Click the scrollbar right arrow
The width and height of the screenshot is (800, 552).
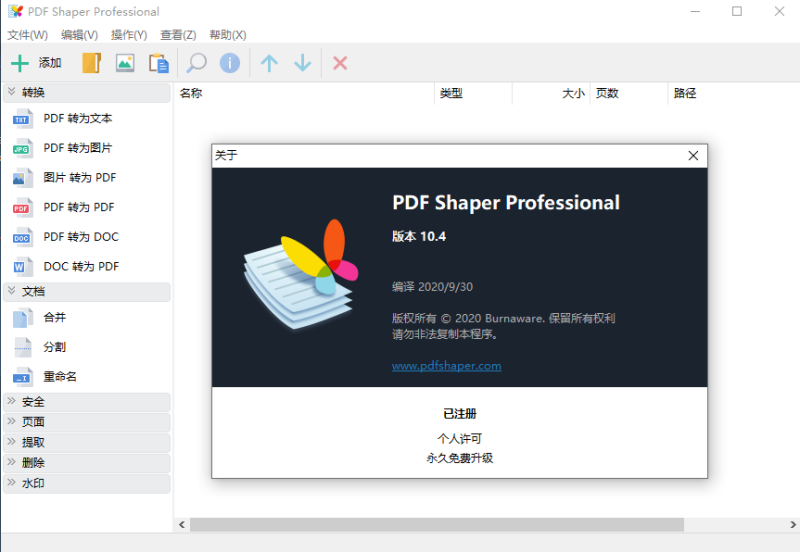pyautogui.click(x=793, y=524)
